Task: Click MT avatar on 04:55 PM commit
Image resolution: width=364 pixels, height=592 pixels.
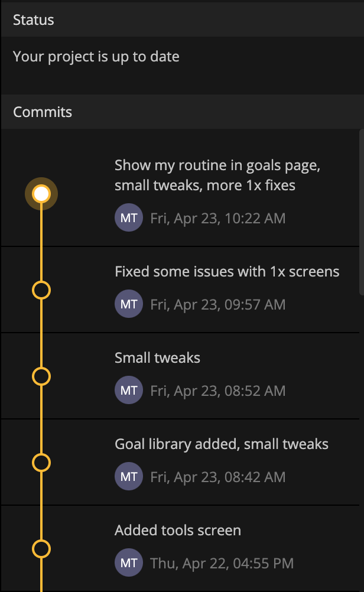Action: click(129, 562)
